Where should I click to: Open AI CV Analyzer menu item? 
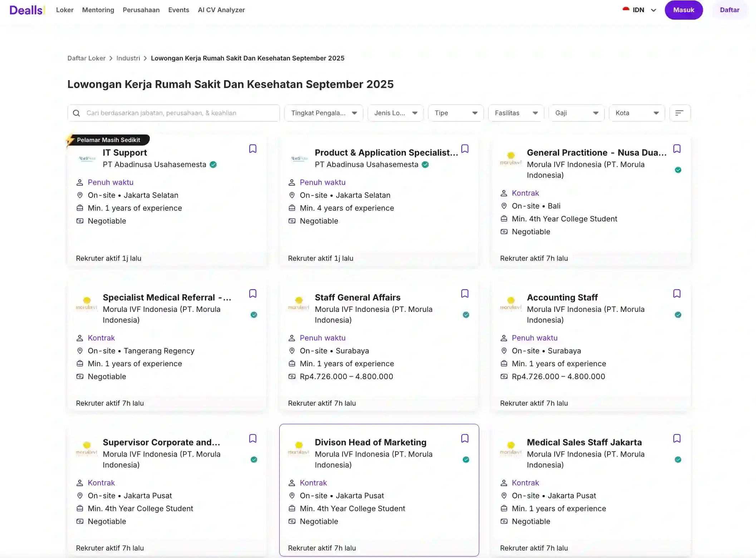pyautogui.click(x=221, y=10)
